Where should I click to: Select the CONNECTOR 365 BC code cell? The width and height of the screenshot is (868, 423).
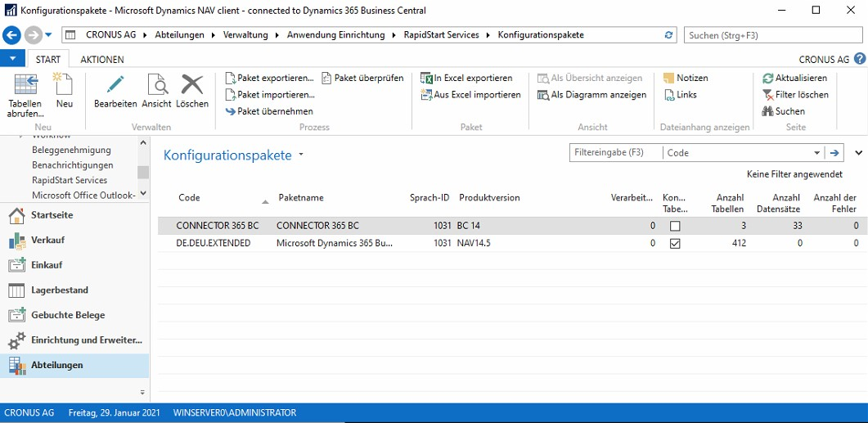point(218,226)
